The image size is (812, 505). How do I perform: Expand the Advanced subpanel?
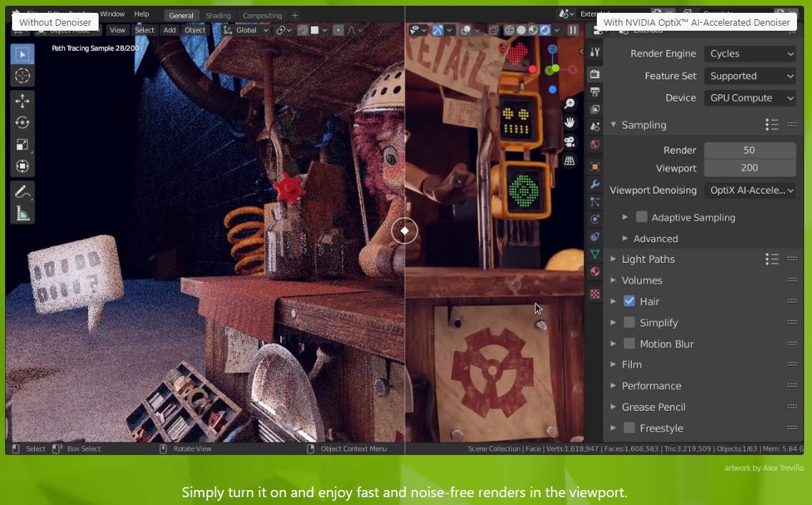pos(625,239)
